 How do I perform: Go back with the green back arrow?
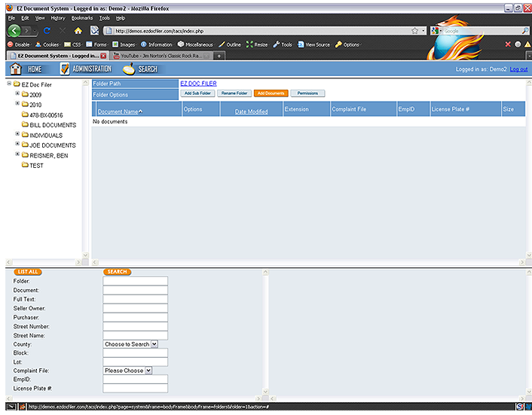[x=14, y=31]
